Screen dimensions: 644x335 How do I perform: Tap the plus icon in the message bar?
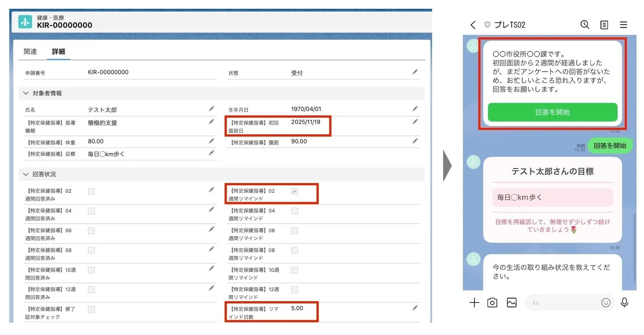tap(474, 303)
